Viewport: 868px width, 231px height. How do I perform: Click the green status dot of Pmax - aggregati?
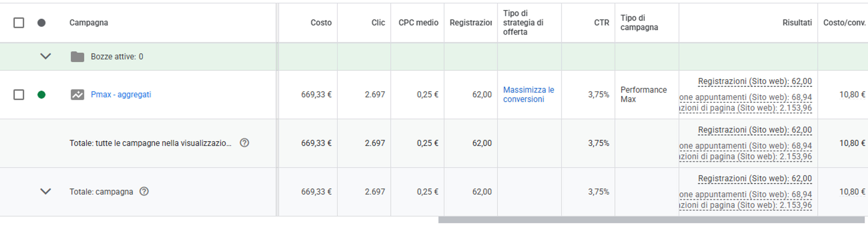pyautogui.click(x=41, y=95)
